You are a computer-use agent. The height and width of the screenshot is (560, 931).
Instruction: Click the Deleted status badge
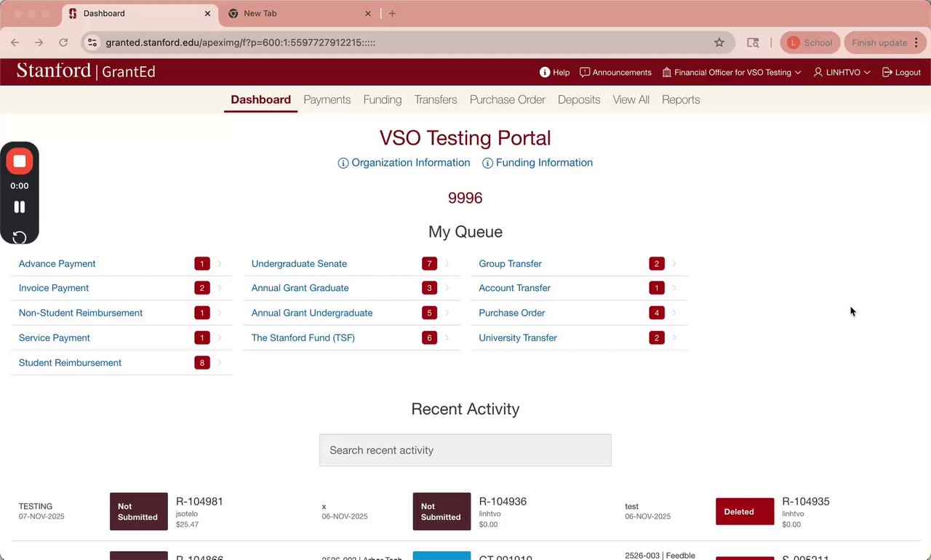(745, 511)
